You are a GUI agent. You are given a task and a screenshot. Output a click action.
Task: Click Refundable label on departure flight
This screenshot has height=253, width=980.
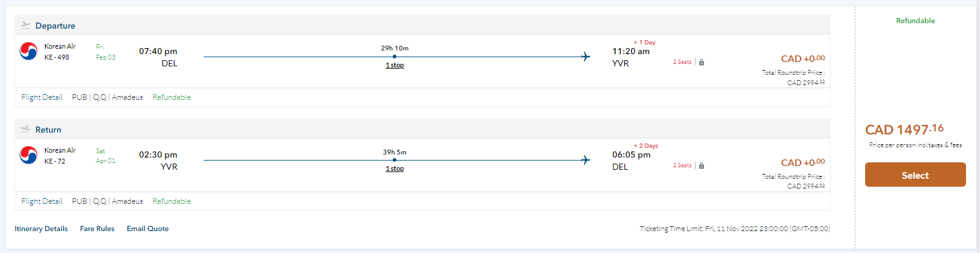point(171,97)
